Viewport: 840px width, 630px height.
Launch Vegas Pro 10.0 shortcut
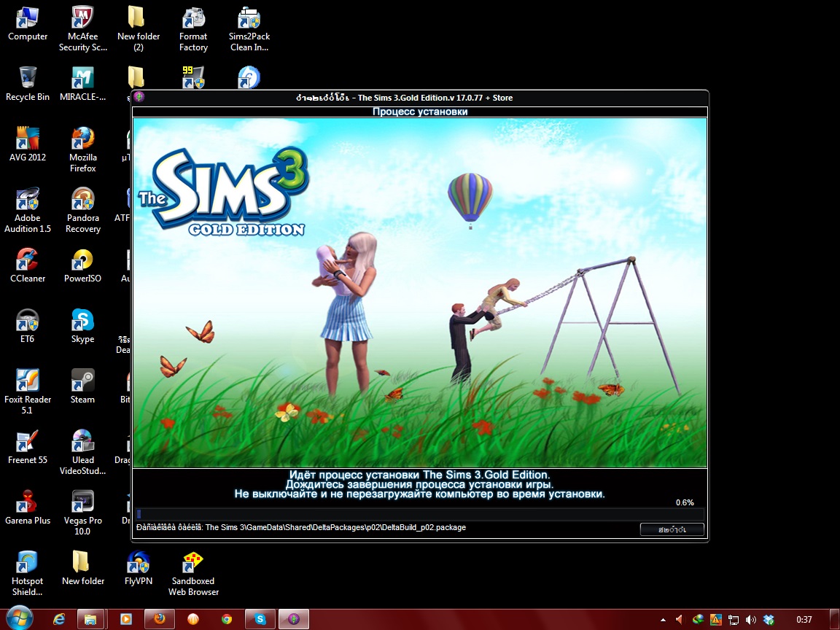[82, 513]
